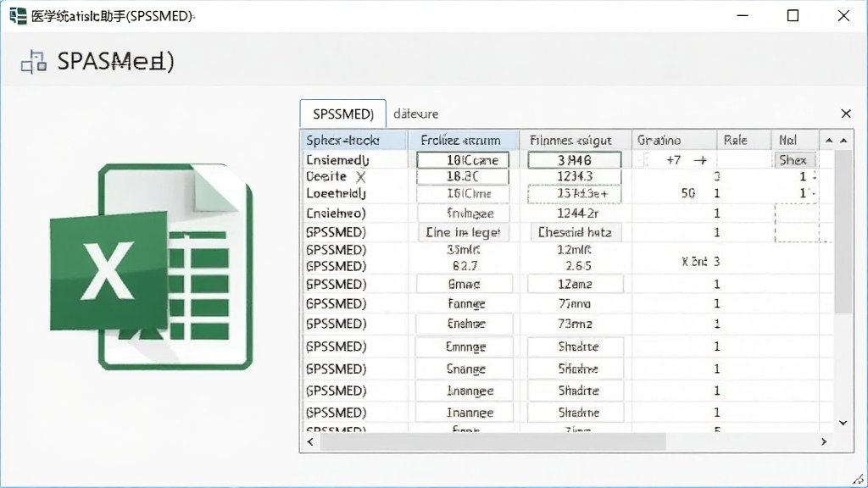This screenshot has width=868, height=488.
Task: Click the vertical scrollbar up arrow
Action: pyautogui.click(x=843, y=141)
